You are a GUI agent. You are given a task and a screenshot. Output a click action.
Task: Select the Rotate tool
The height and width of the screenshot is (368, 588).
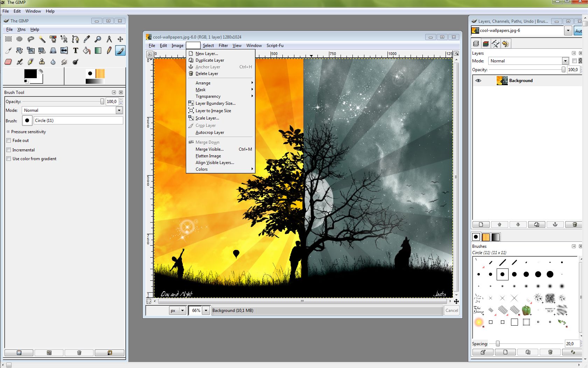(x=20, y=50)
